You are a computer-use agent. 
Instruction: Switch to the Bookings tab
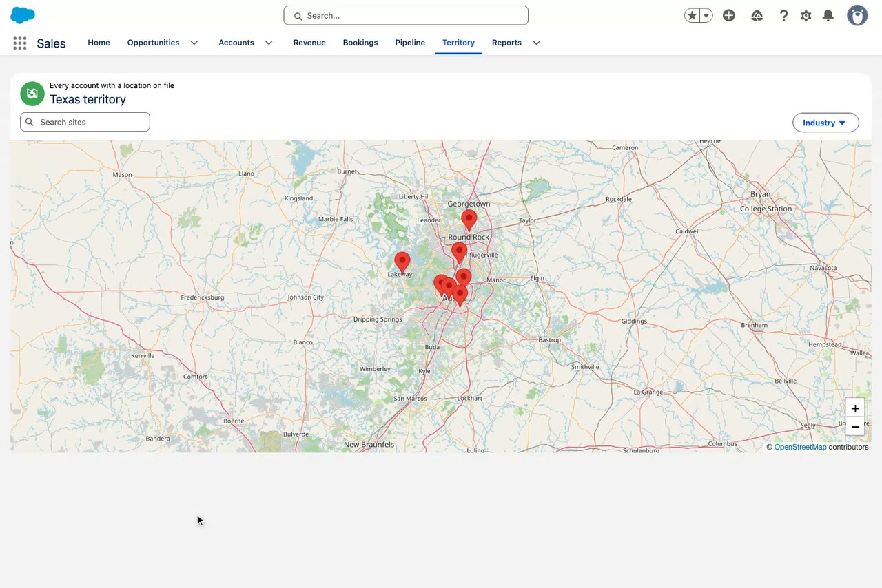360,43
